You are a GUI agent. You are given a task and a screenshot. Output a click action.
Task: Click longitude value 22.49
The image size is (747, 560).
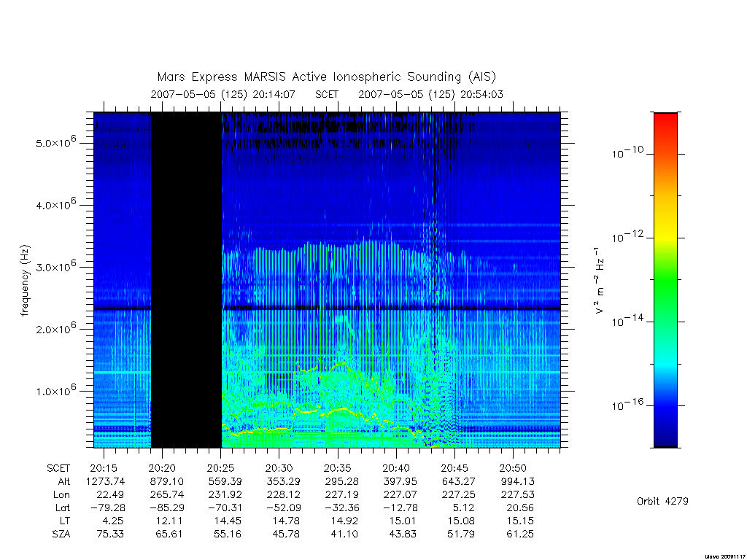(110, 495)
